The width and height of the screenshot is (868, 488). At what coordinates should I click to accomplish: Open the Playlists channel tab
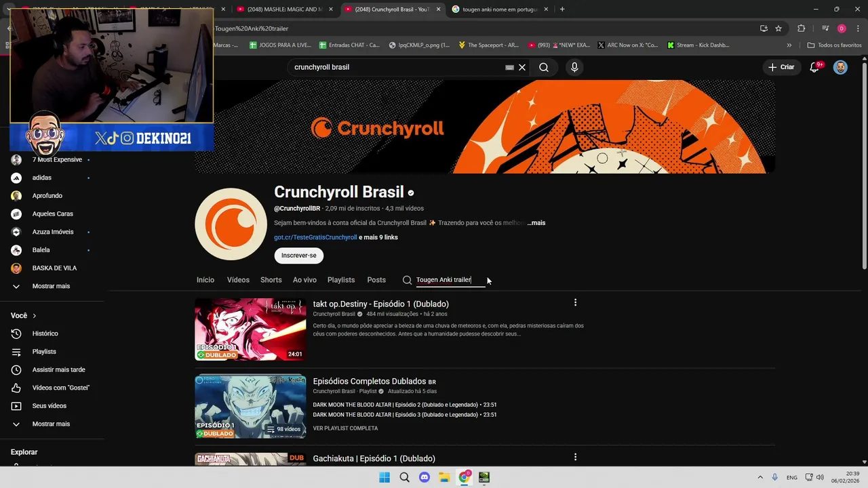341,280
